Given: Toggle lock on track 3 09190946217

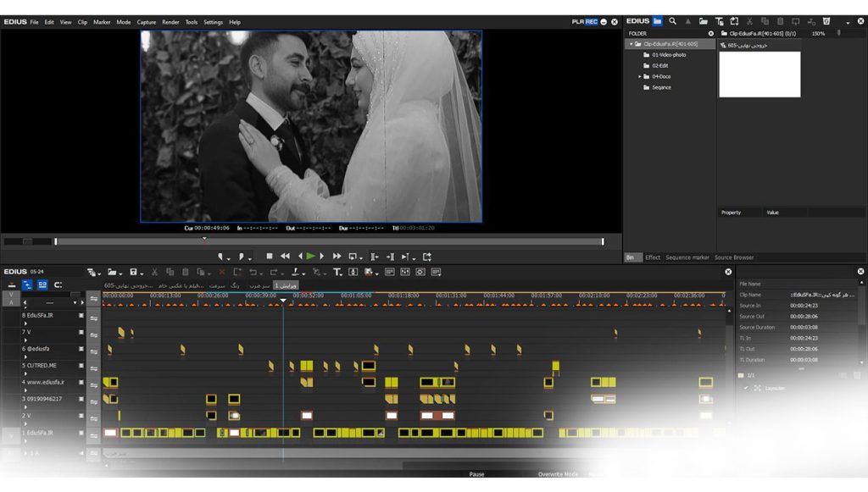Looking at the screenshot, I should (x=93, y=401).
